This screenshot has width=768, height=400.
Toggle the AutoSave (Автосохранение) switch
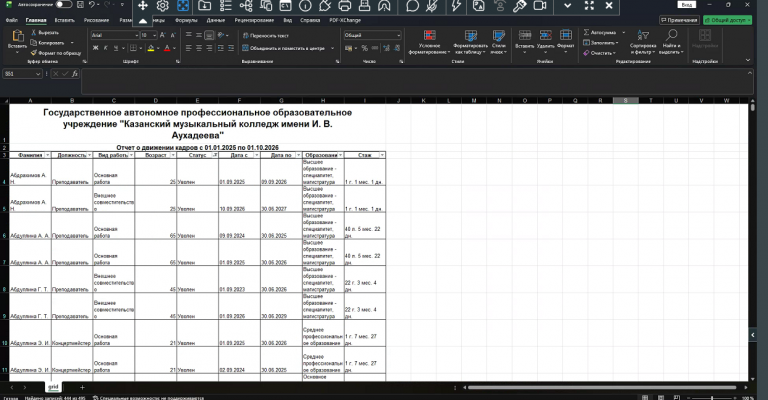pyautogui.click(x=64, y=4)
